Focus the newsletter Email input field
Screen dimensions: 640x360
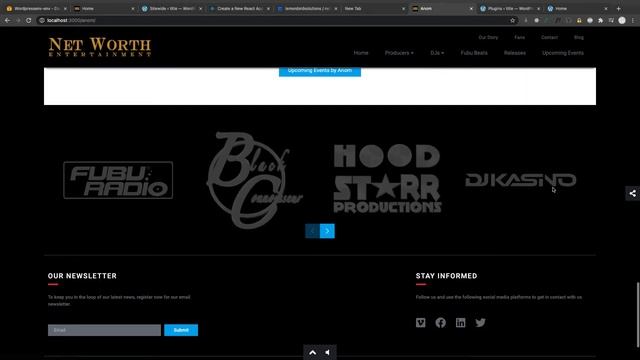[x=104, y=330]
